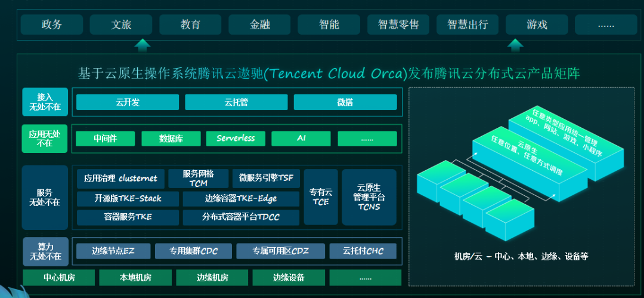Viewport: 644px width, 298px height.
Task: Open the 云托管 box
Action: pyautogui.click(x=236, y=102)
